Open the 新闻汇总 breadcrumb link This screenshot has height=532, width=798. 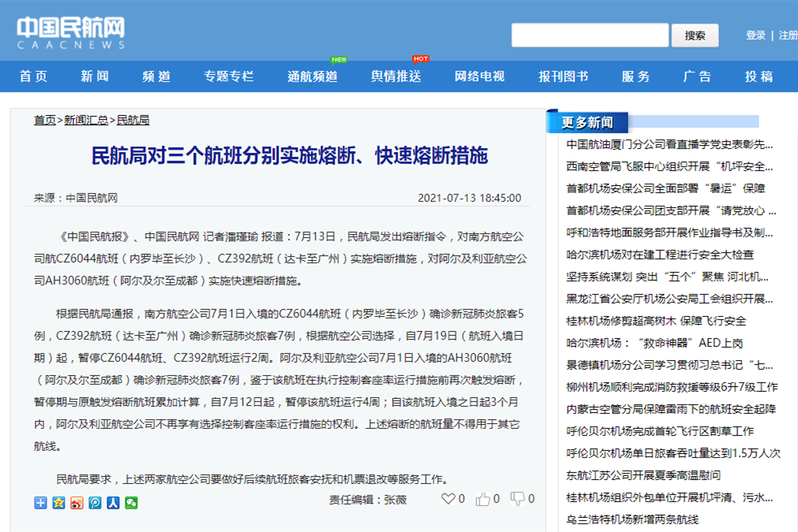pos(86,120)
